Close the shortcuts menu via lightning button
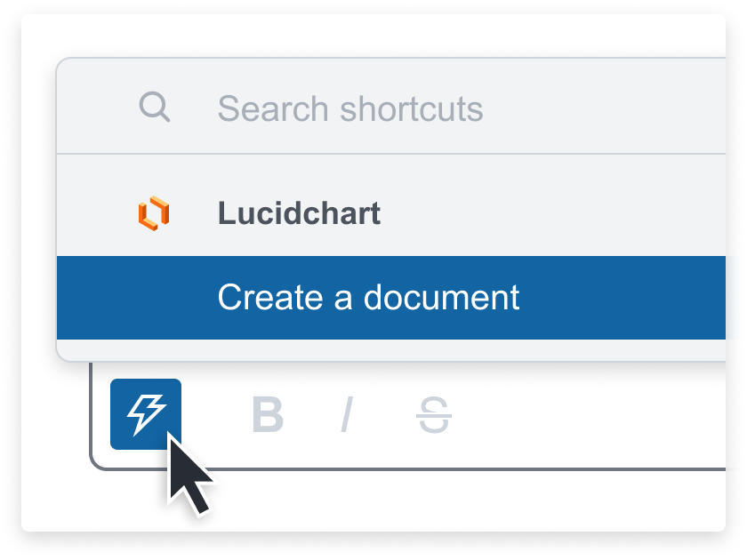The image size is (747, 560). [x=146, y=414]
